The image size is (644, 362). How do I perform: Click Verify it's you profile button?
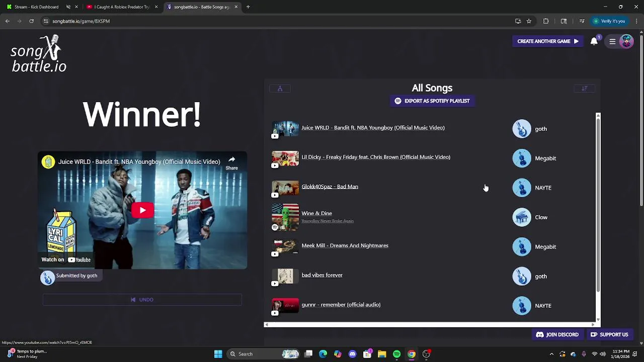[x=609, y=21]
